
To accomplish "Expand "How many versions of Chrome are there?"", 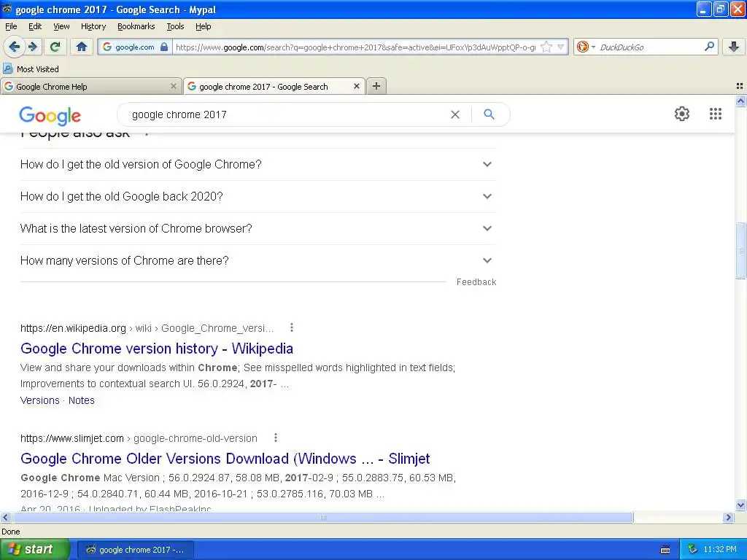I will point(258,260).
